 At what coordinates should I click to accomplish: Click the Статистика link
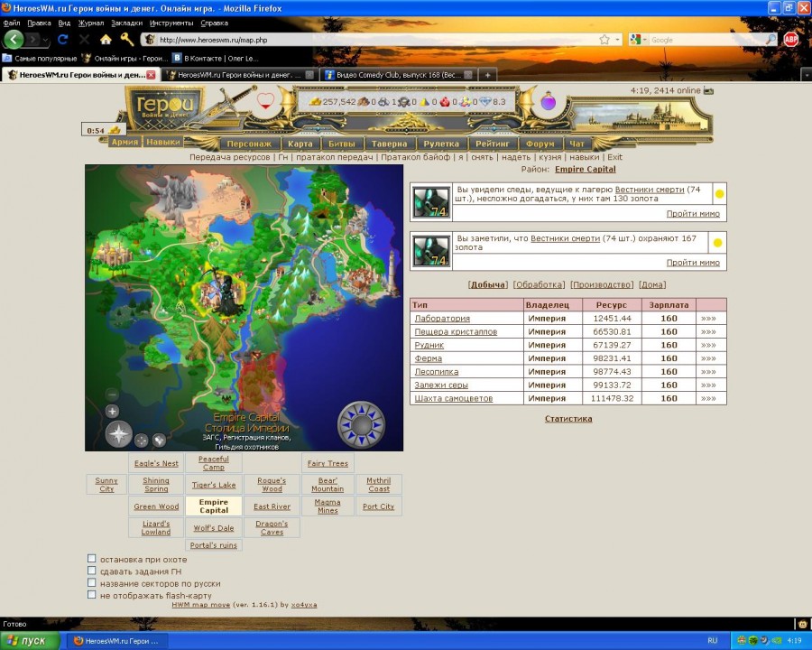pyautogui.click(x=568, y=419)
